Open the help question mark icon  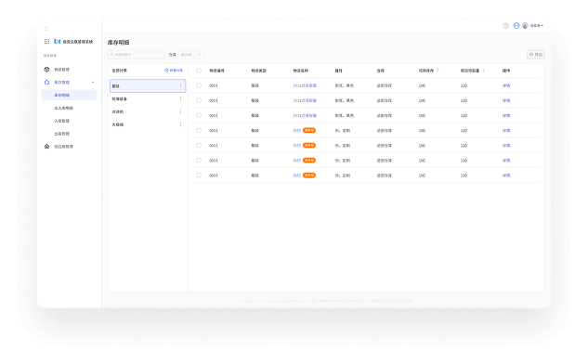[x=506, y=25]
